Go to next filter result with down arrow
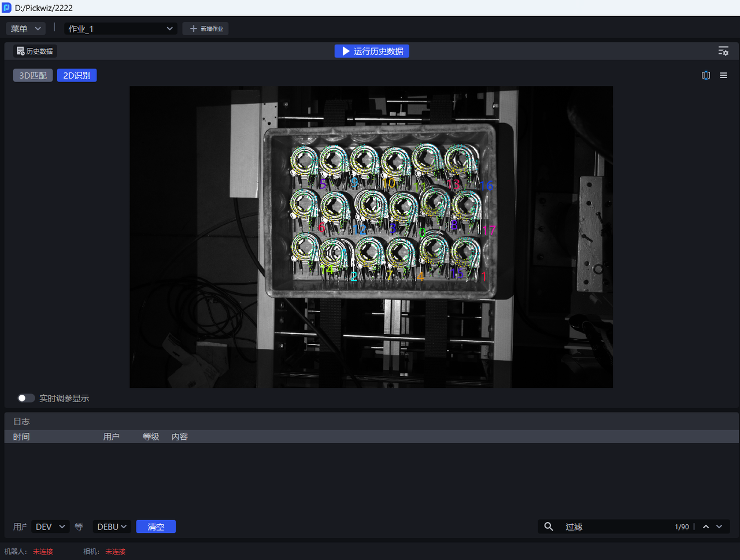This screenshot has height=560, width=740. pyautogui.click(x=719, y=526)
